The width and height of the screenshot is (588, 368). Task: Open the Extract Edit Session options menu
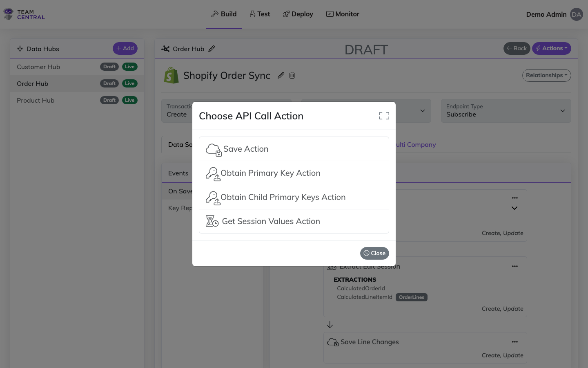[514, 266]
